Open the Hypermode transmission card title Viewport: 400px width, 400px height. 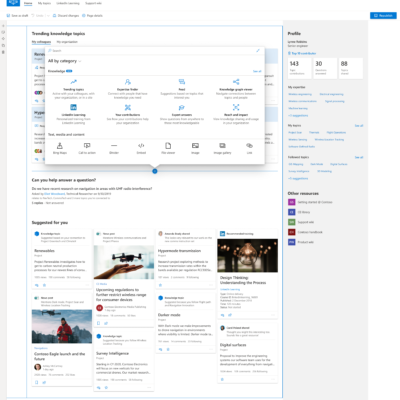tap(179, 251)
